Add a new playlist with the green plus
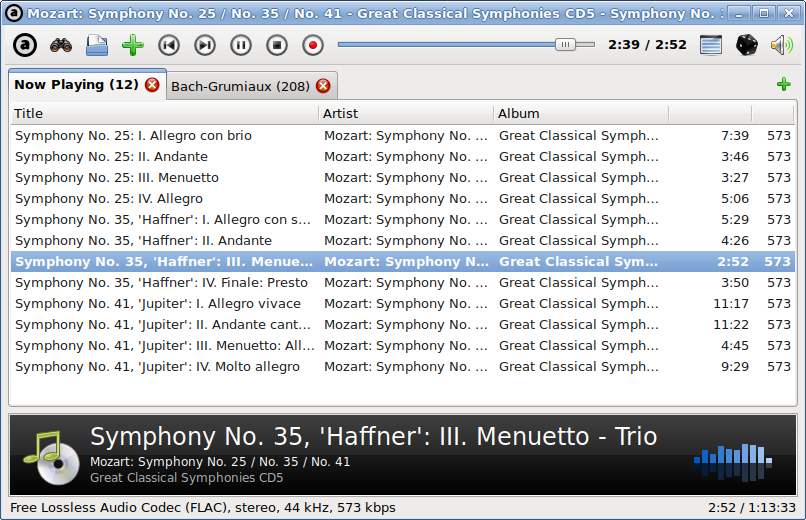Screen dimensions: 806x520 (x=783, y=84)
